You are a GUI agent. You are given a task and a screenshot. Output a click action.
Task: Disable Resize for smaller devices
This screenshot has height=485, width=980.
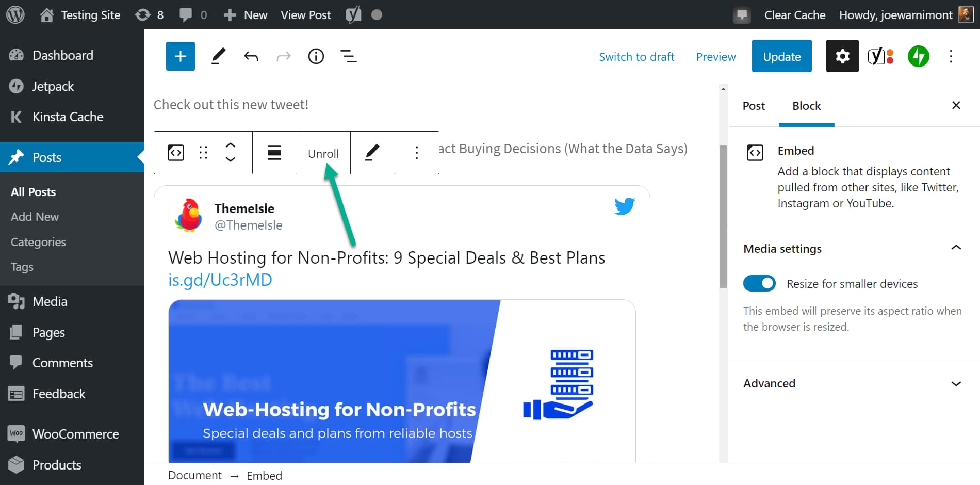click(x=759, y=283)
